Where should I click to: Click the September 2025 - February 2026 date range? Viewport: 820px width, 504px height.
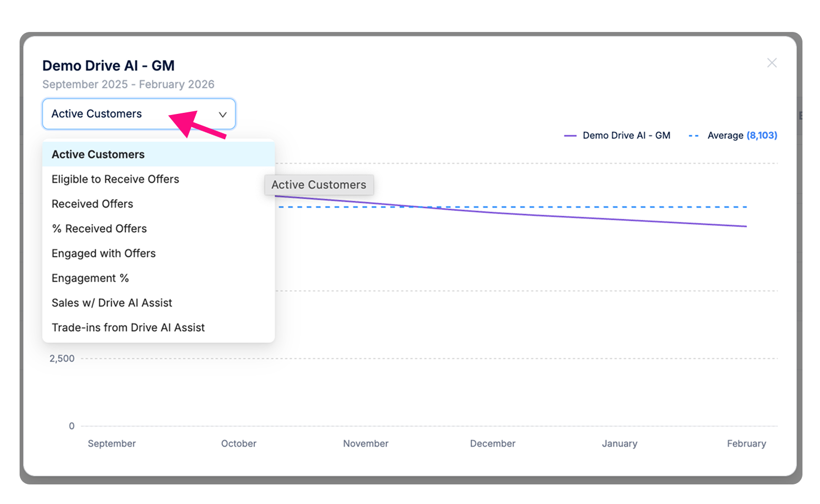(x=128, y=85)
